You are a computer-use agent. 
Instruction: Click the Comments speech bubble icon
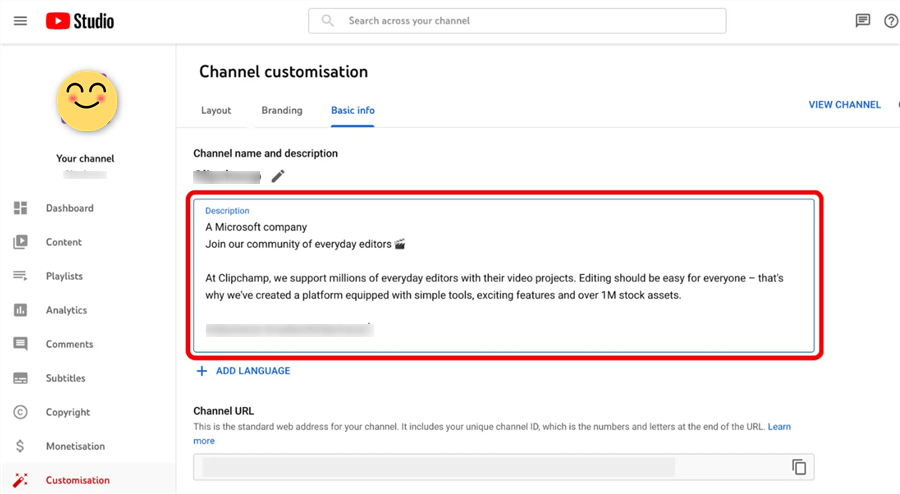tap(21, 344)
